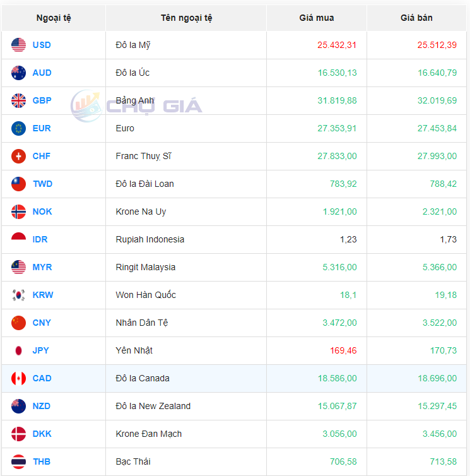
Task: Select the NZD currency code link
Action: pos(42,406)
